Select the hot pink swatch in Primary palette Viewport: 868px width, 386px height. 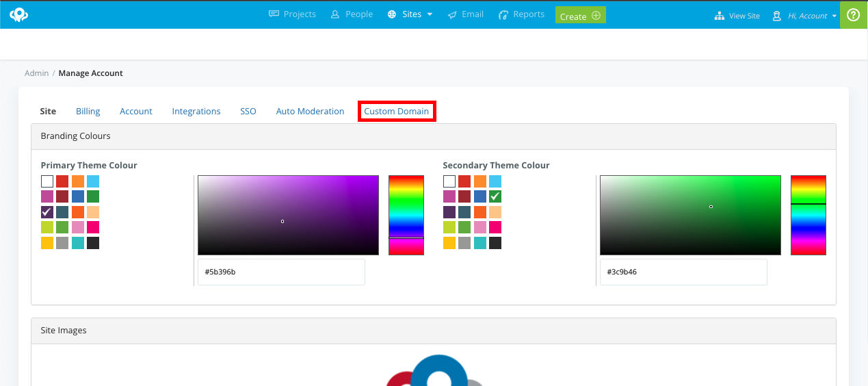93,227
